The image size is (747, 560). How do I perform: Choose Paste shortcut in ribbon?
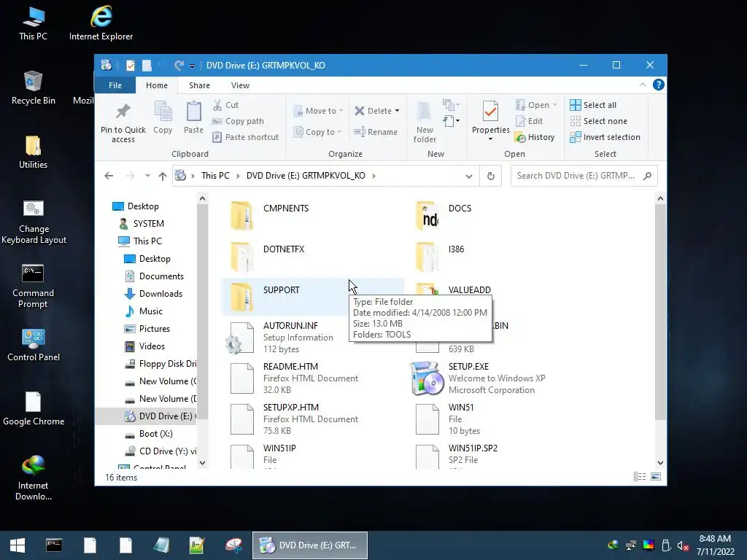click(245, 137)
